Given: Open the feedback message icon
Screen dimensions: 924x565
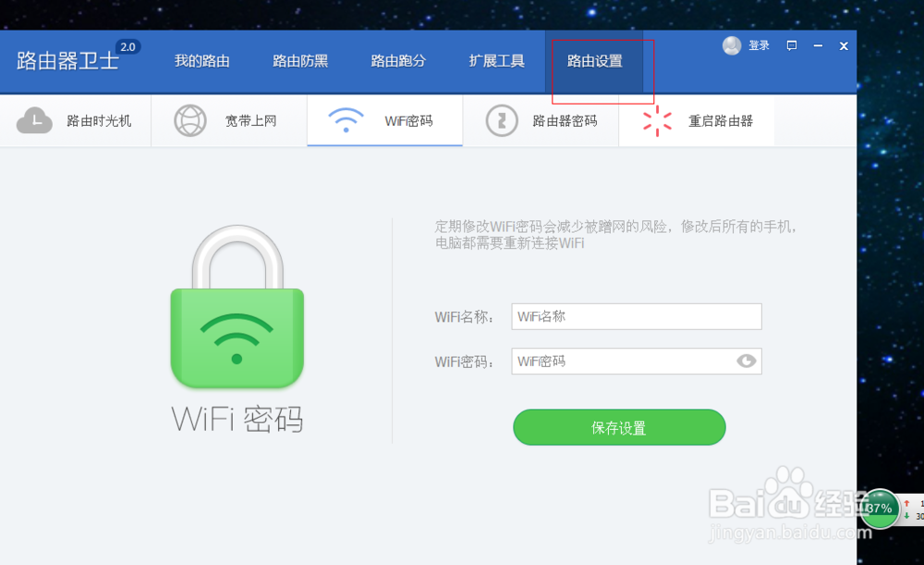Looking at the screenshot, I should (x=792, y=45).
